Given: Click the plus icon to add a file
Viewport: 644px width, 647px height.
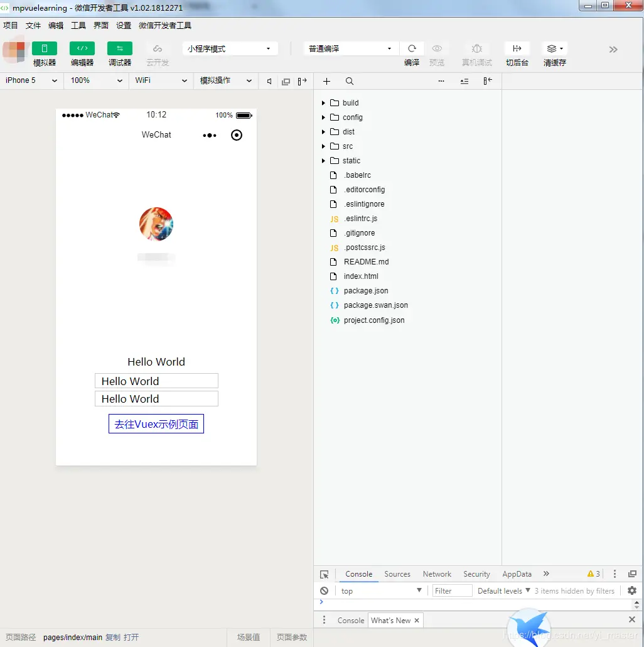Looking at the screenshot, I should pos(326,81).
